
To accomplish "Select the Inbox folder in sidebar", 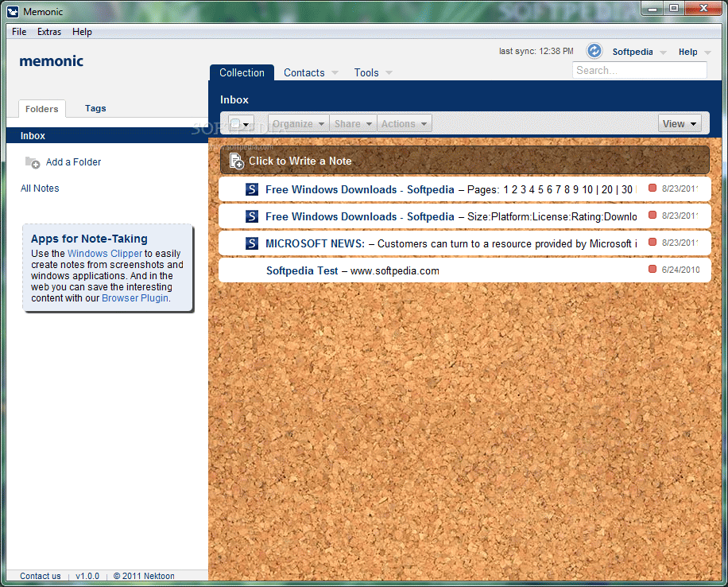I will (107, 136).
